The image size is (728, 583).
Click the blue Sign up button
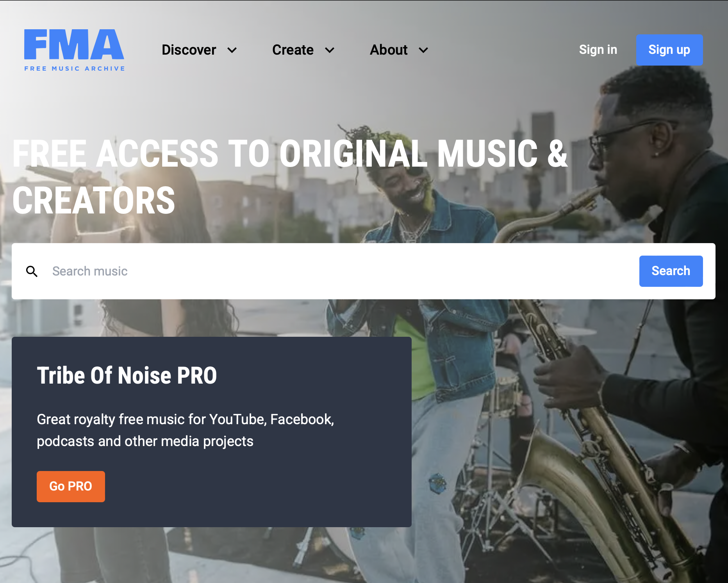coord(669,50)
